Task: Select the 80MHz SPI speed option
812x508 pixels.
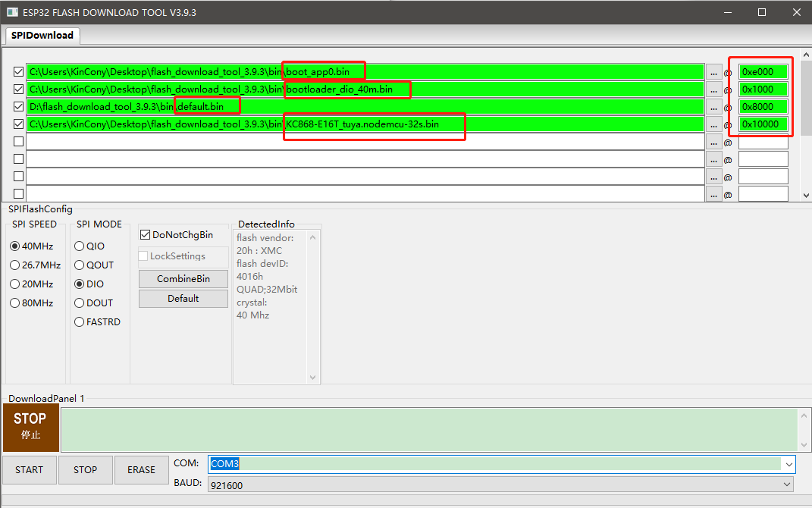Action: (x=15, y=303)
